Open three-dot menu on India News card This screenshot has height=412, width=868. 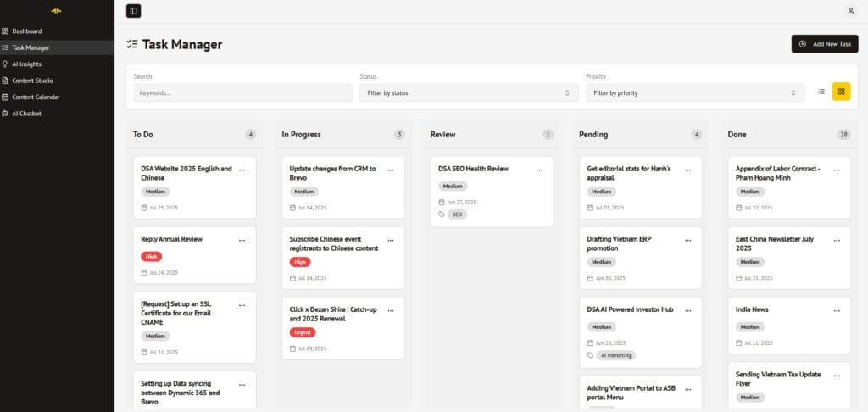coord(837,310)
